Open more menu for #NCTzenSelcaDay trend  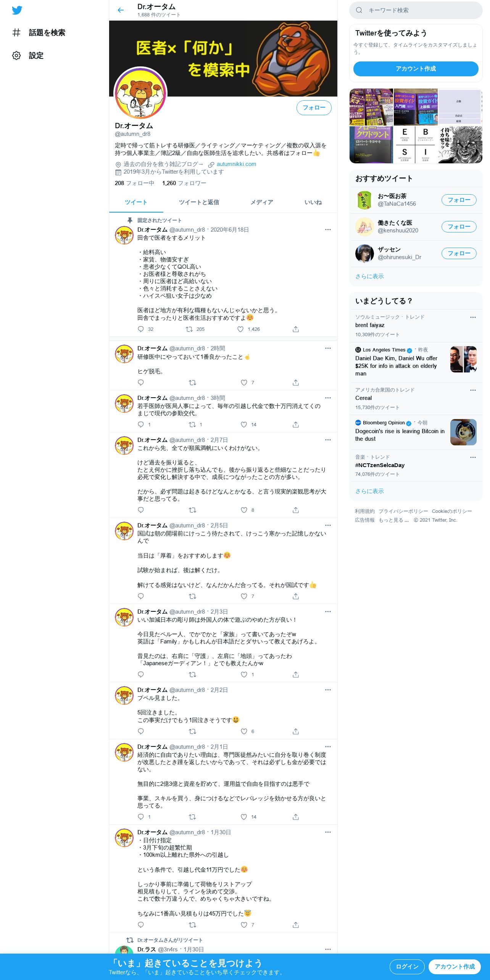tap(473, 457)
